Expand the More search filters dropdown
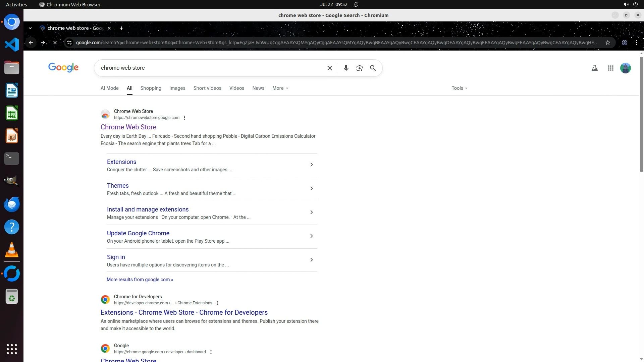 (x=280, y=88)
